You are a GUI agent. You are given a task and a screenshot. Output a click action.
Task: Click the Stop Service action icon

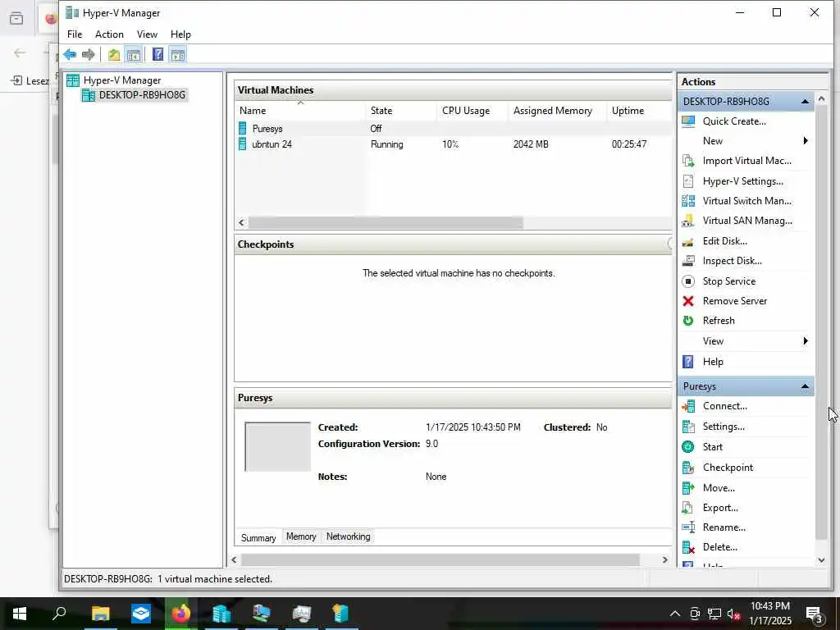coord(688,281)
